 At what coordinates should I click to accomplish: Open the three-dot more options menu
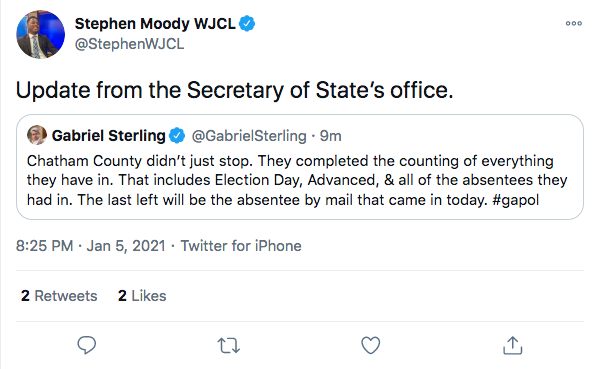pos(574,23)
